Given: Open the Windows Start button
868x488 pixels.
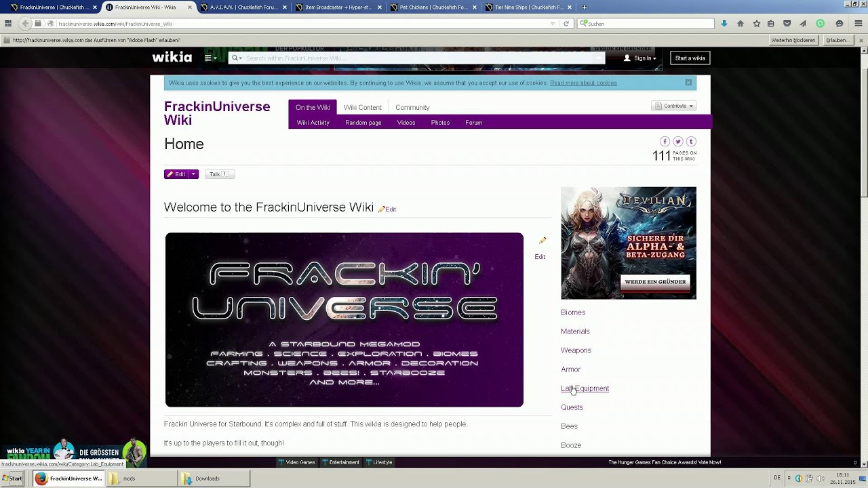Looking at the screenshot, I should pos(12,479).
